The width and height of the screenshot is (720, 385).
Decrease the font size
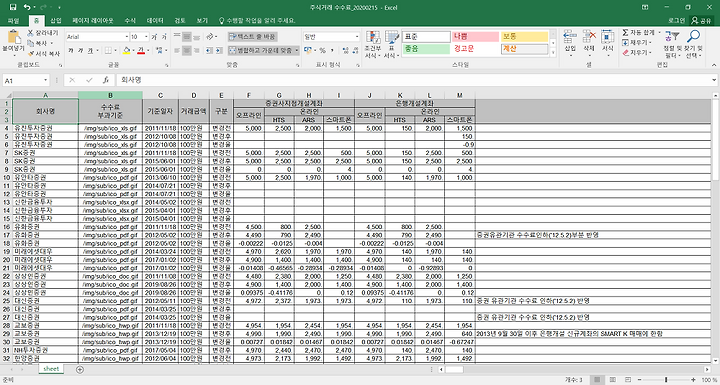163,37
